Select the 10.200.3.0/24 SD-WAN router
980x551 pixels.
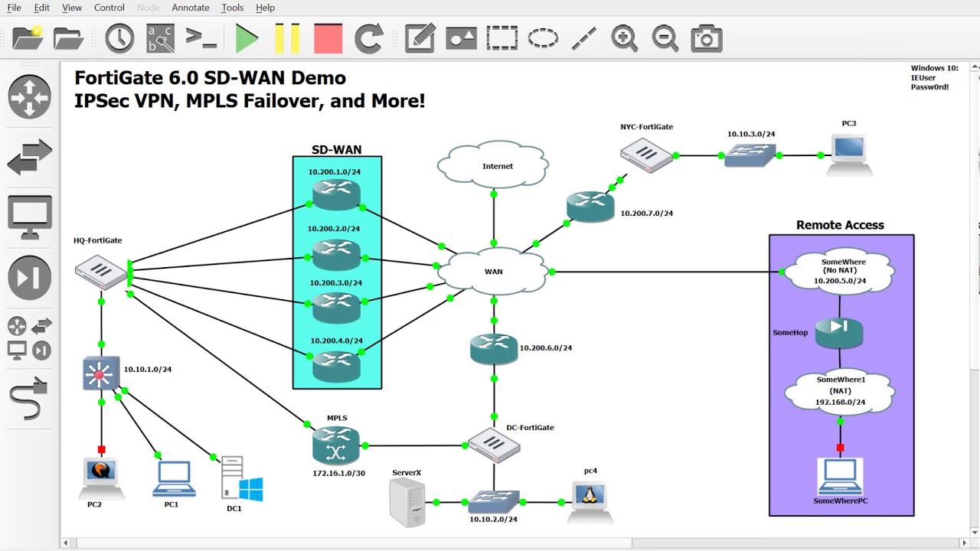(x=336, y=308)
